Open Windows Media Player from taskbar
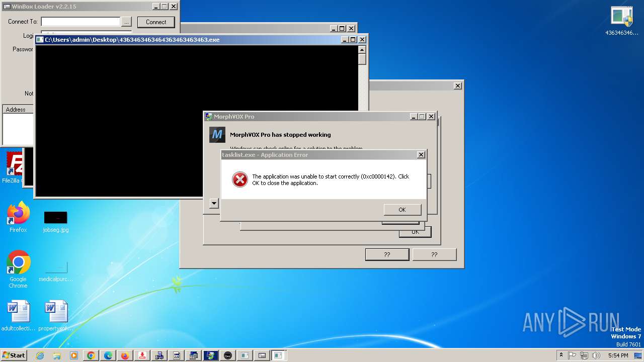 [74, 355]
